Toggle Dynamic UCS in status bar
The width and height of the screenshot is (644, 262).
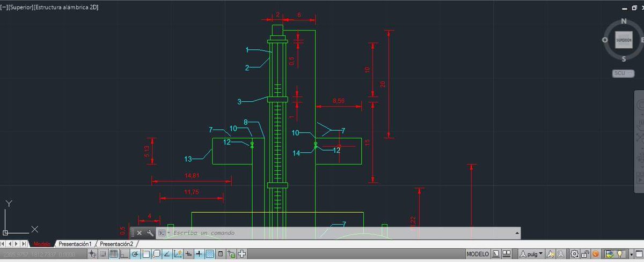[177, 254]
